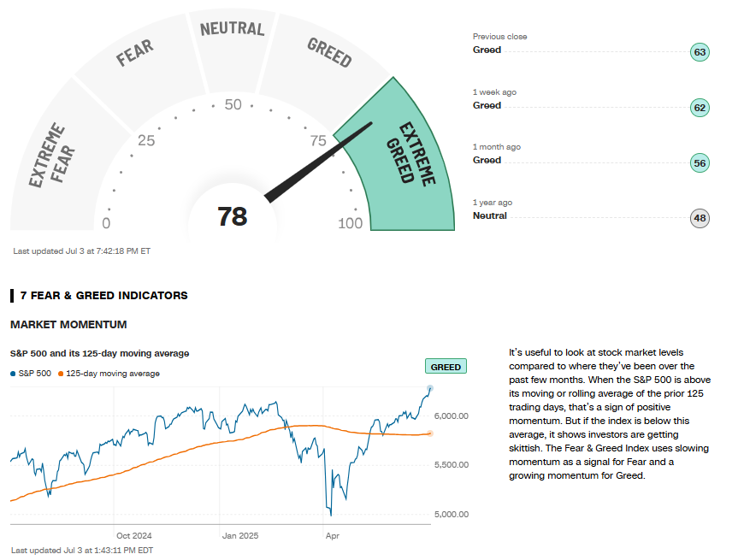Click the Oct 2024 axis label
Viewport: 738px width, 560px height.
coord(133,536)
